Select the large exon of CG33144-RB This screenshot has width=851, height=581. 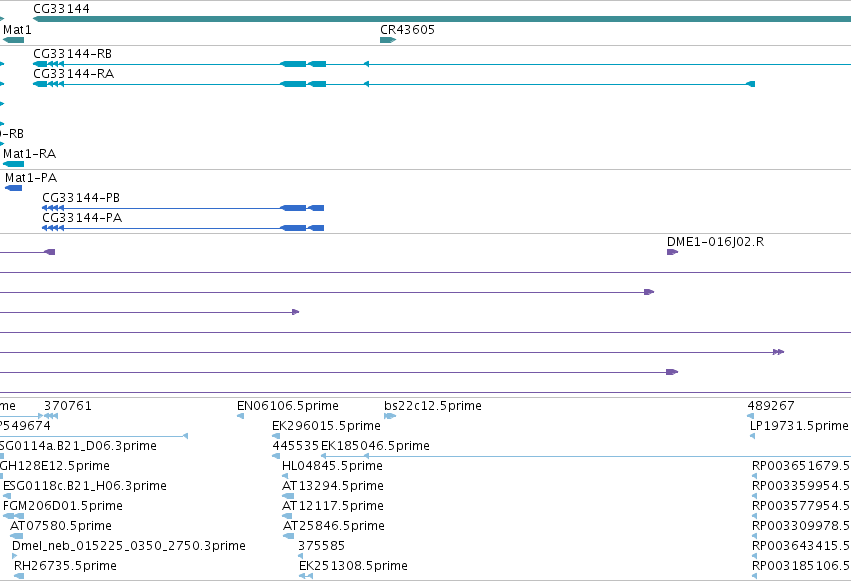pos(293,64)
